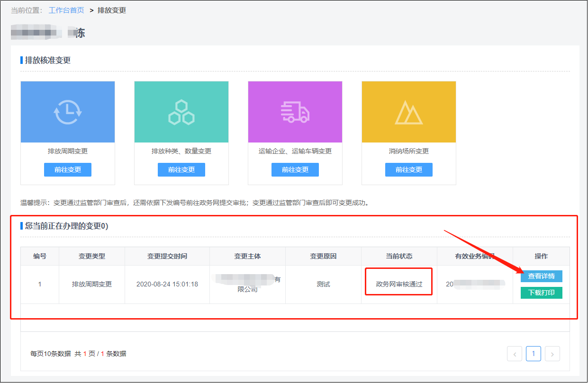Click the 排放变更 breadcrumb text

tap(112, 10)
